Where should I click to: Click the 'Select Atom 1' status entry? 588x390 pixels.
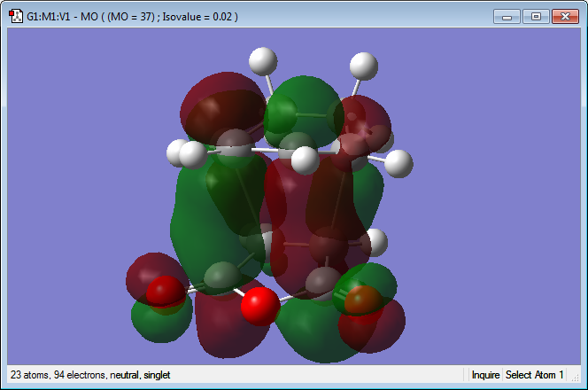534,375
